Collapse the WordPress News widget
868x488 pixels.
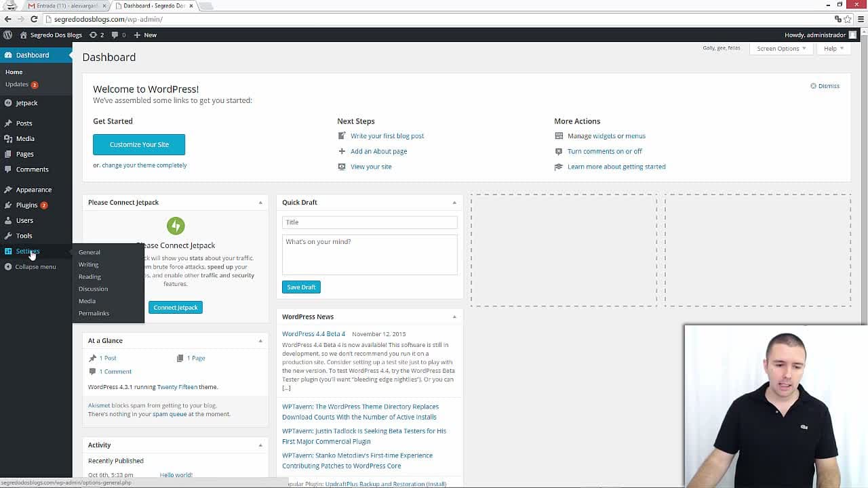pos(454,317)
